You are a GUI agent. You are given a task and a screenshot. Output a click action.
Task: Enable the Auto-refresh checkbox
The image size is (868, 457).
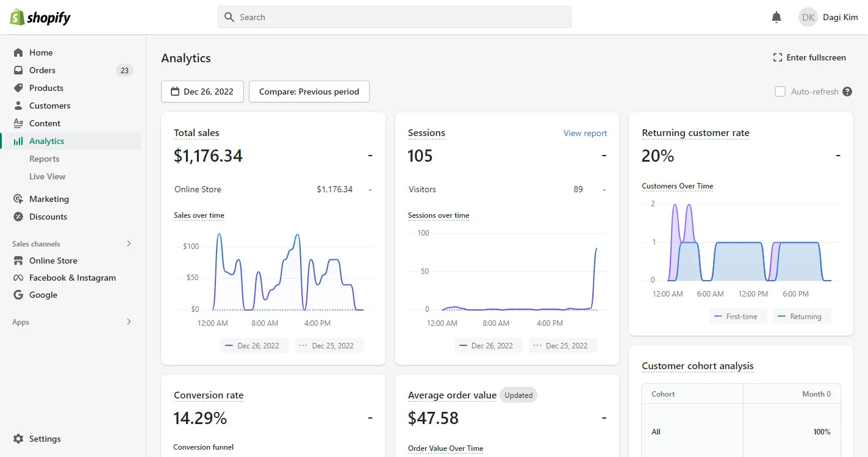(780, 92)
